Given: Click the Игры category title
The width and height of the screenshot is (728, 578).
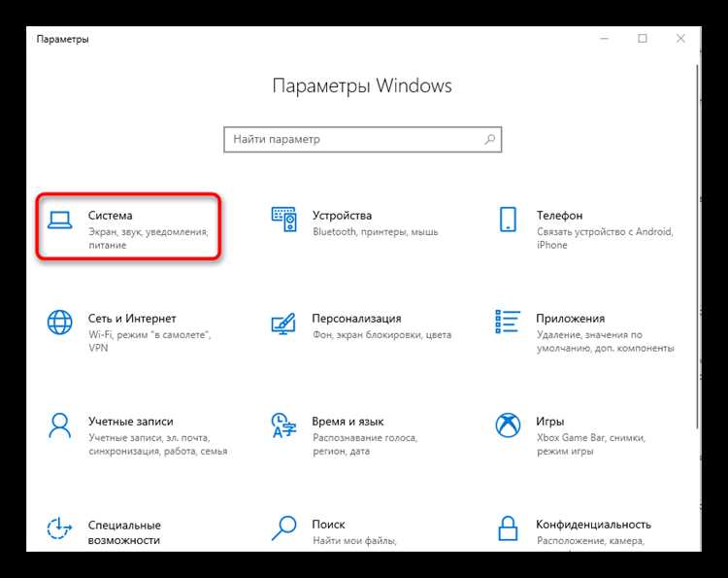Looking at the screenshot, I should (x=550, y=422).
